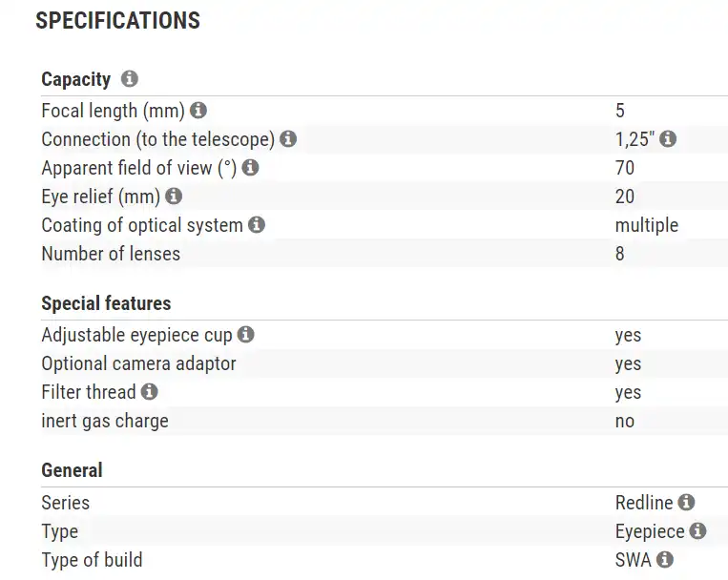Click the inert gas charge label

click(105, 421)
